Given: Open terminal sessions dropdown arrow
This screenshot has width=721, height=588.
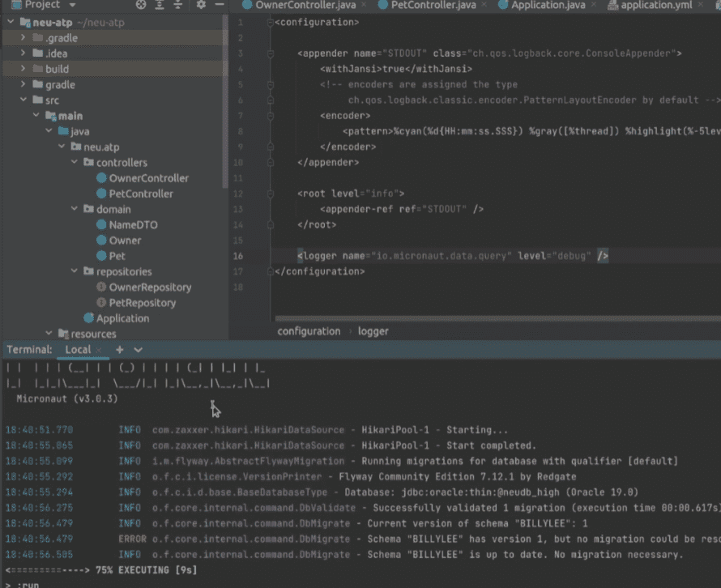Looking at the screenshot, I should [138, 350].
